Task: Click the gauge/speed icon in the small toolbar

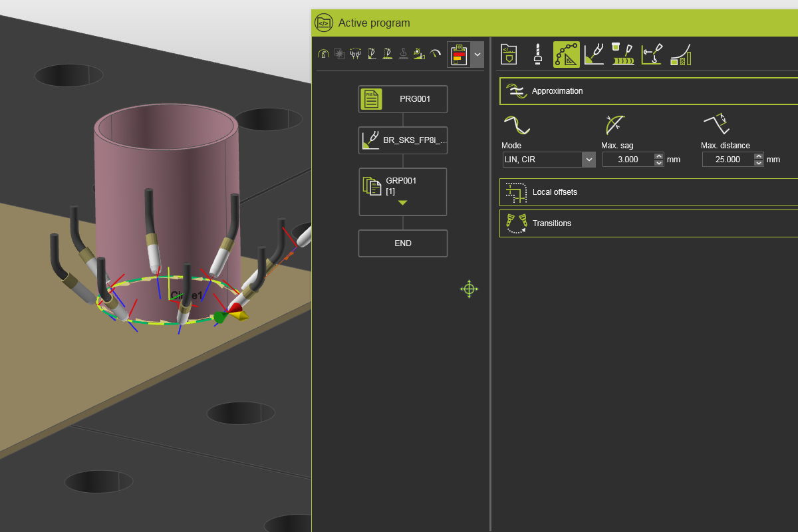Action: (434, 53)
